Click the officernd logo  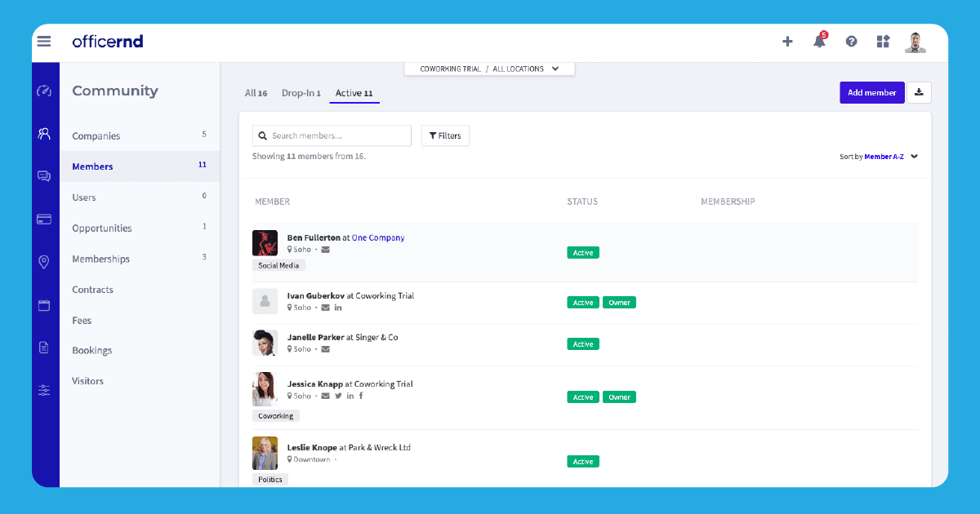tap(108, 41)
